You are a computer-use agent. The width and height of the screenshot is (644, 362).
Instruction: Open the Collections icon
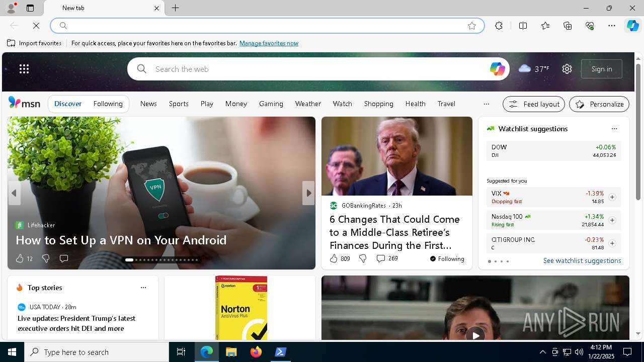[x=568, y=26]
